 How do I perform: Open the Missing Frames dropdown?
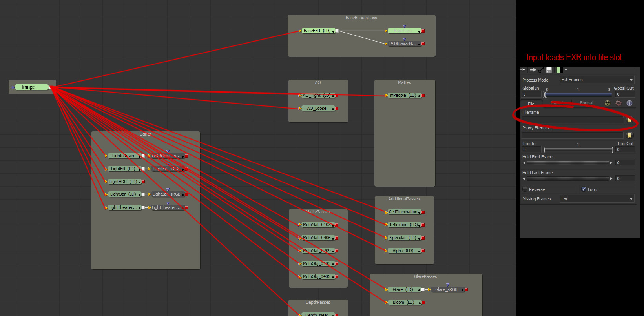[597, 198]
